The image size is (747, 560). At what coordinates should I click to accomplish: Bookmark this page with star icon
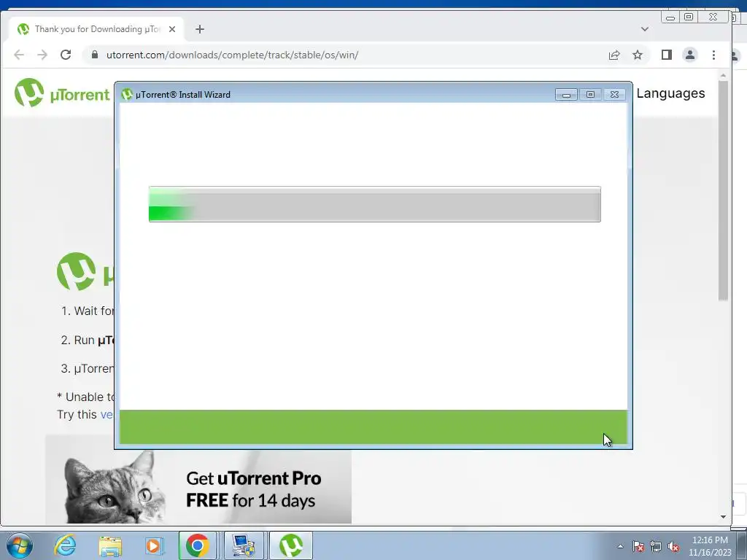point(638,55)
